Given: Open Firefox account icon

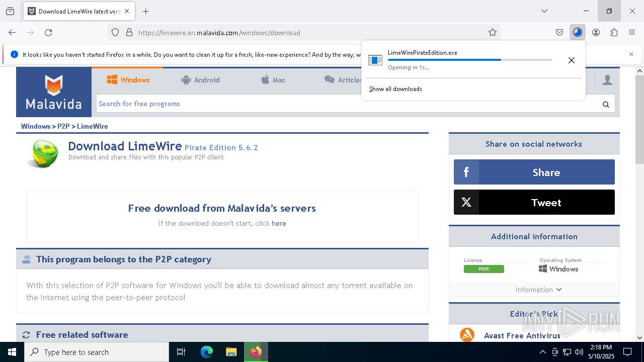Looking at the screenshot, I should tap(596, 33).
